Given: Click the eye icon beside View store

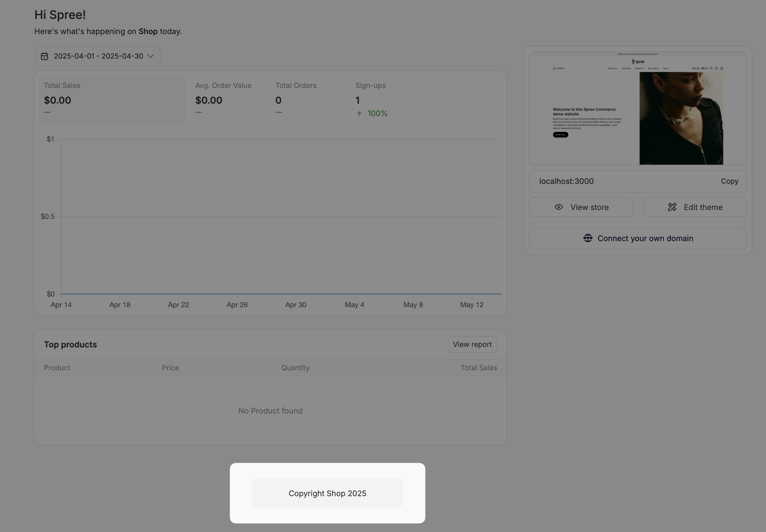Looking at the screenshot, I should pyautogui.click(x=558, y=207).
